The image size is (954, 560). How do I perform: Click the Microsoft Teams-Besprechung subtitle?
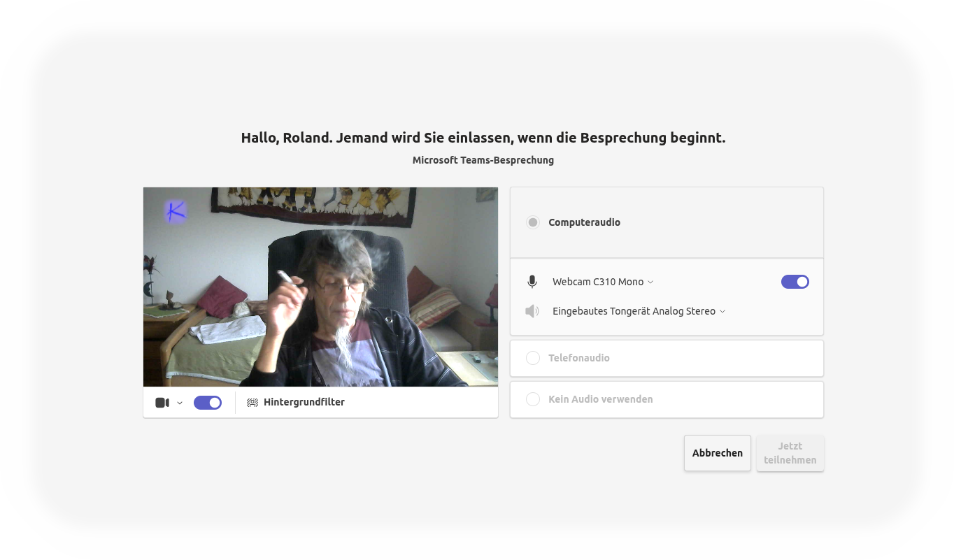click(483, 160)
